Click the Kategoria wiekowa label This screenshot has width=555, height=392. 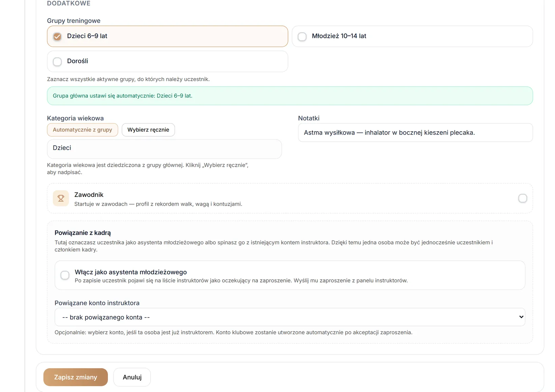[75, 118]
